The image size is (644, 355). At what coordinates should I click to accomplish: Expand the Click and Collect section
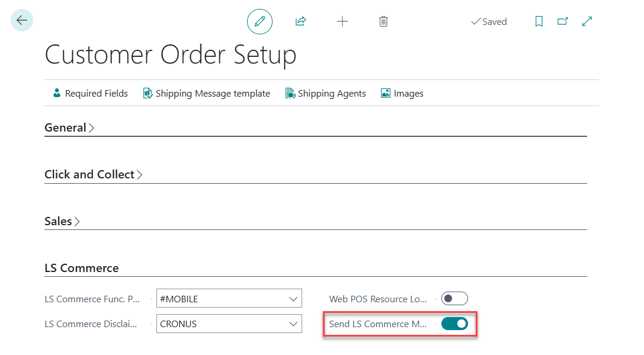point(93,174)
